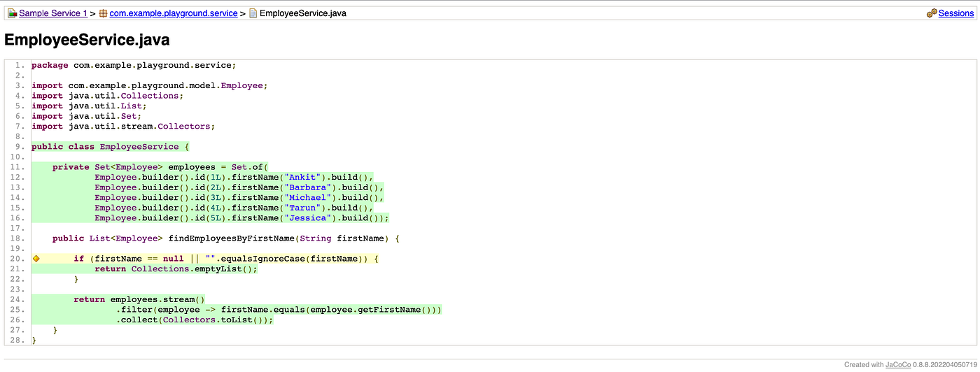Viewport: 980px width, 372px height.
Task: Click the builder line with "Ankit"
Action: click(x=234, y=178)
